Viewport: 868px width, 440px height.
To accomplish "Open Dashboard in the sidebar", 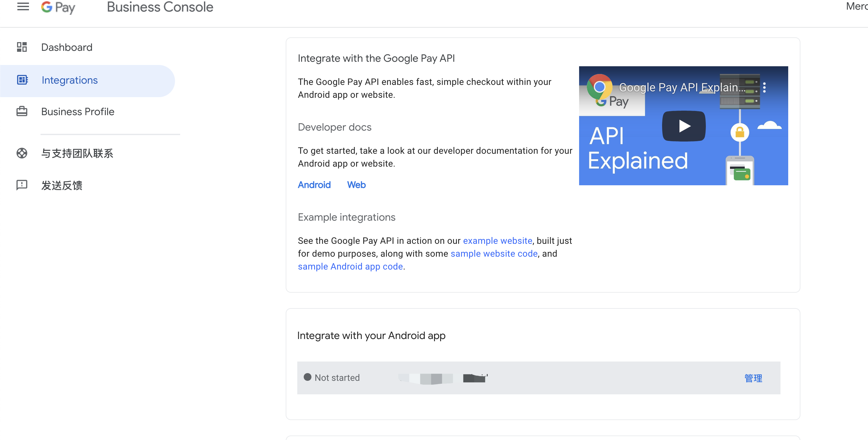I will coord(67,47).
